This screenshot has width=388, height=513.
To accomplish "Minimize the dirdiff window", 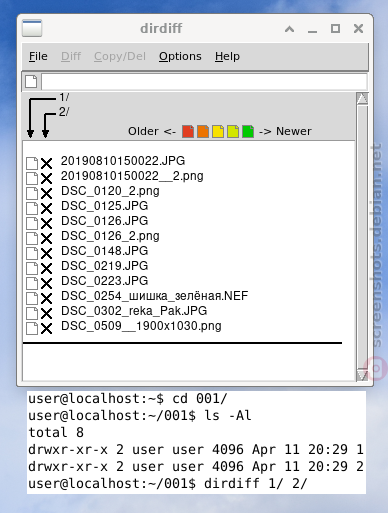I will point(312,31).
